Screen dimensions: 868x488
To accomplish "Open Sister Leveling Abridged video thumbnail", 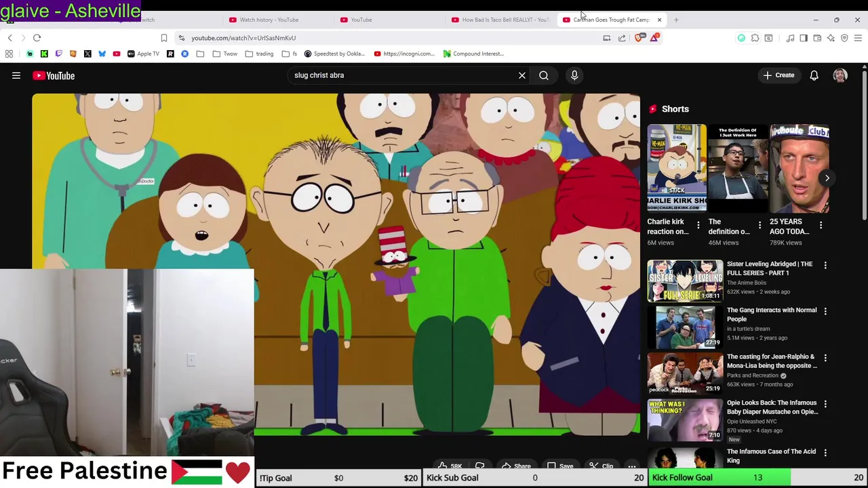I will click(685, 281).
